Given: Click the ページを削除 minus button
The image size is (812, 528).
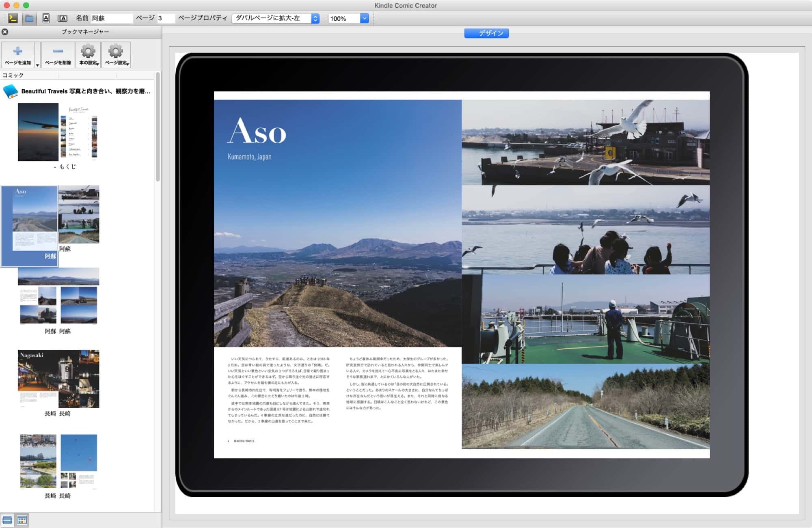Looking at the screenshot, I should pyautogui.click(x=58, y=55).
